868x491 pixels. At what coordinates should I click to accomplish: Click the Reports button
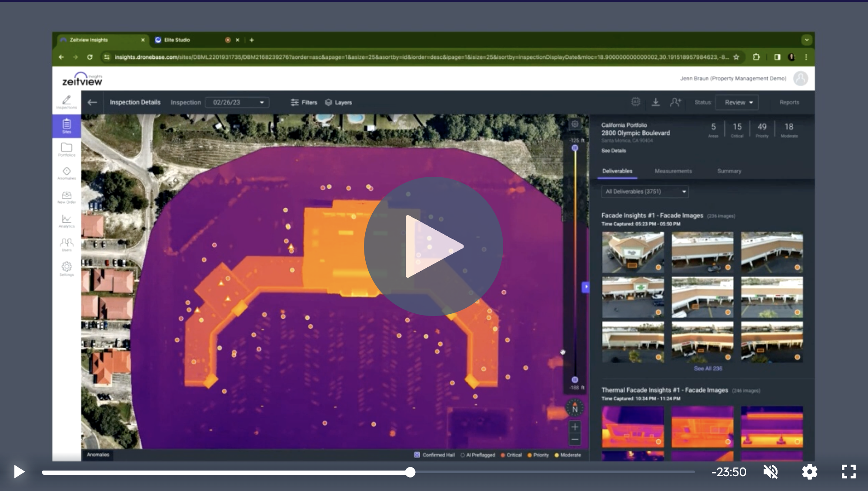[x=789, y=102]
